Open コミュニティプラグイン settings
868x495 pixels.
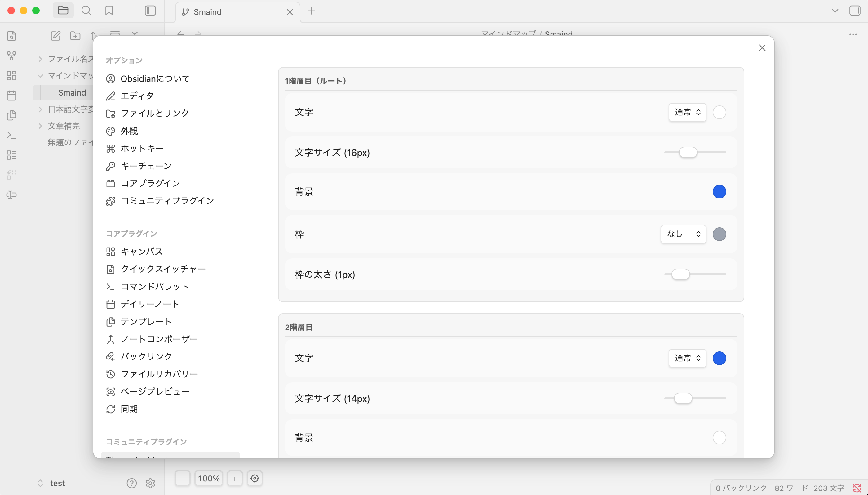point(171,201)
